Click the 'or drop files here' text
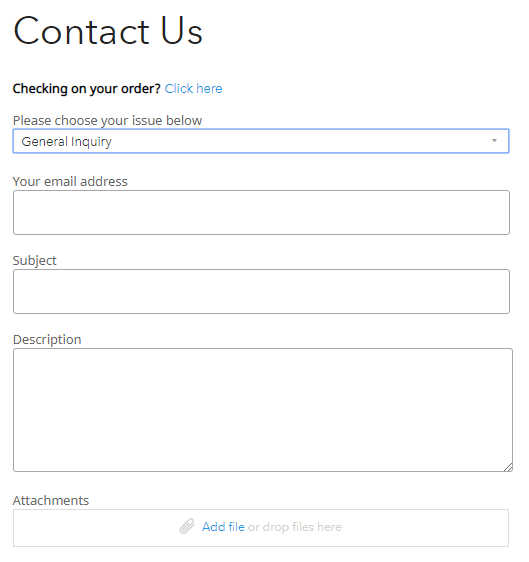 (295, 527)
